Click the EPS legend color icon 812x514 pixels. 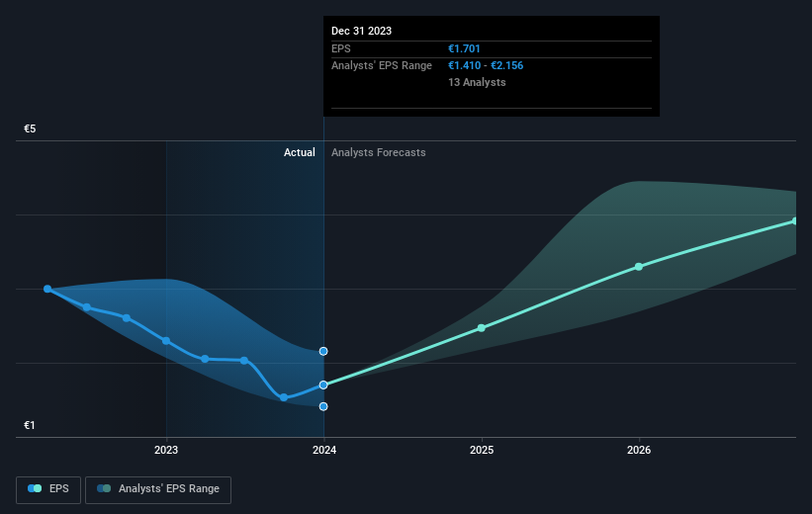pyautogui.click(x=35, y=488)
